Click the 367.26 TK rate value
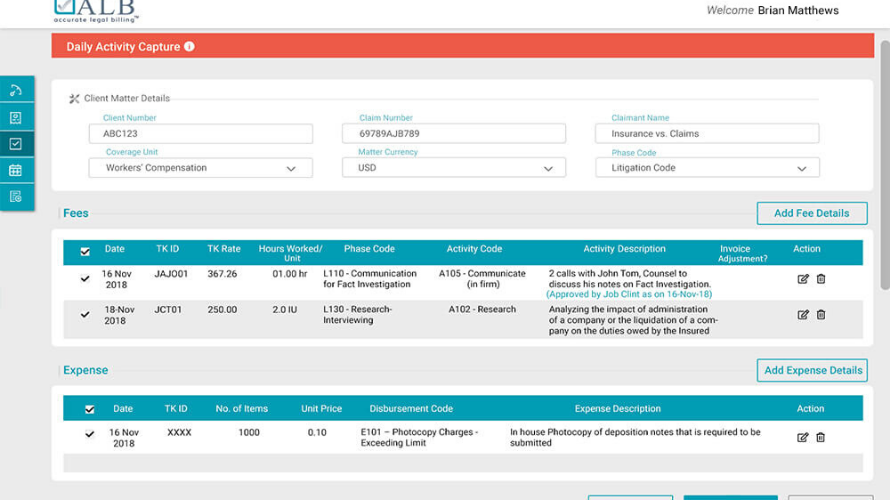 coord(222,274)
